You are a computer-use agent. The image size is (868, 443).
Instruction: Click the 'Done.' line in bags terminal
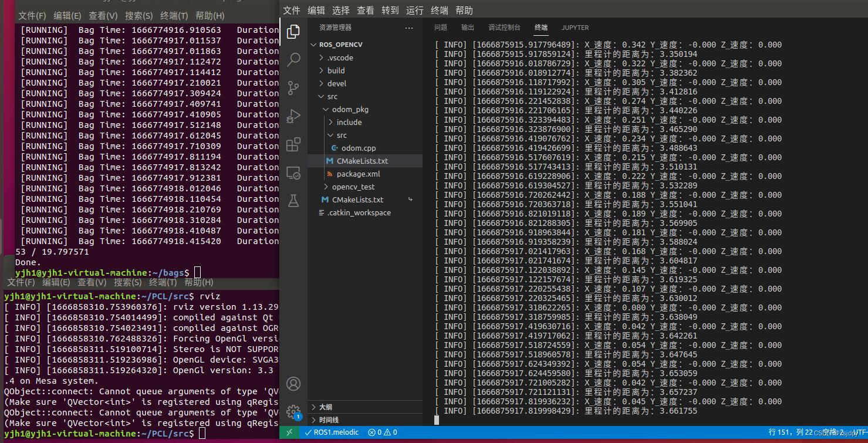tap(29, 262)
